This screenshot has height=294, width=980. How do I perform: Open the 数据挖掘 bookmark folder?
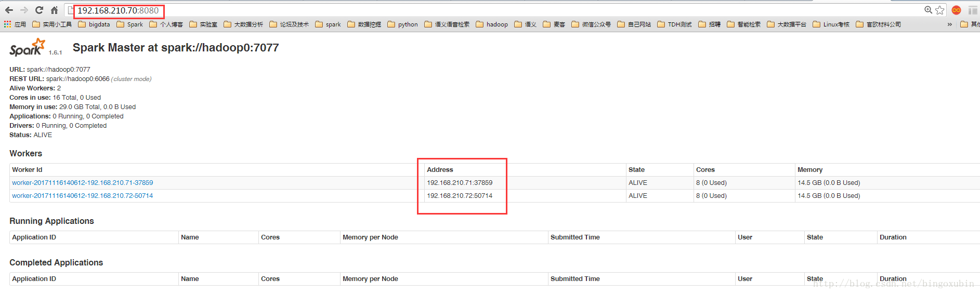click(x=364, y=24)
